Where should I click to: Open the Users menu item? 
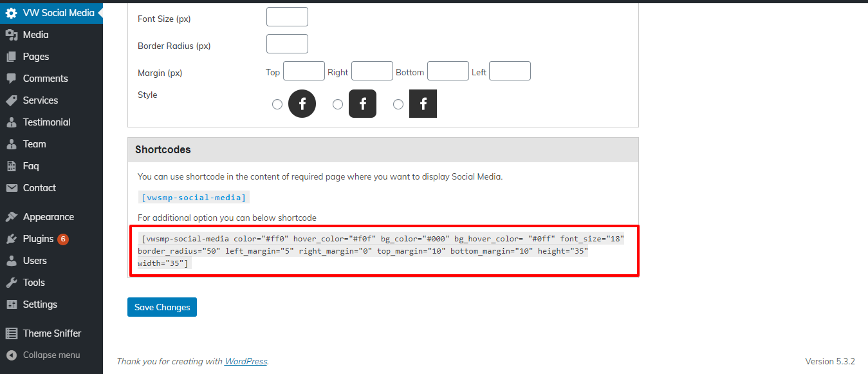pyautogui.click(x=35, y=261)
